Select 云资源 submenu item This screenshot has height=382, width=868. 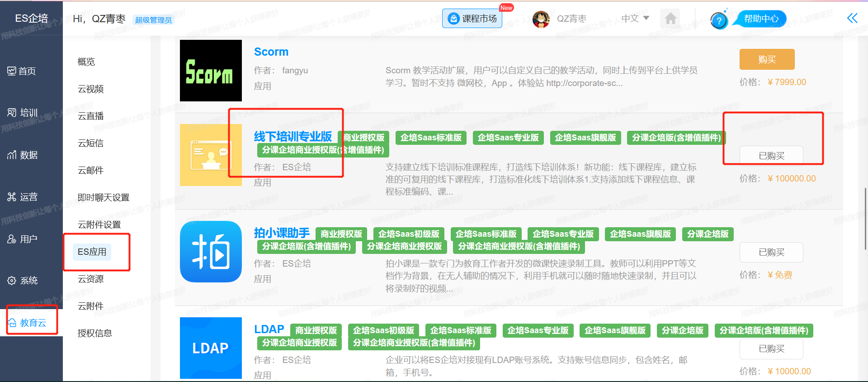(90, 279)
